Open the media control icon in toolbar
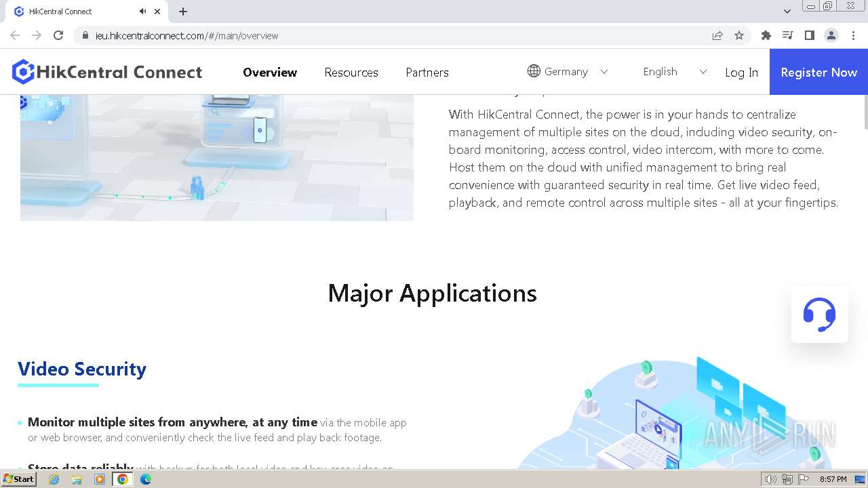Viewport: 868px width, 488px height. click(x=788, y=35)
